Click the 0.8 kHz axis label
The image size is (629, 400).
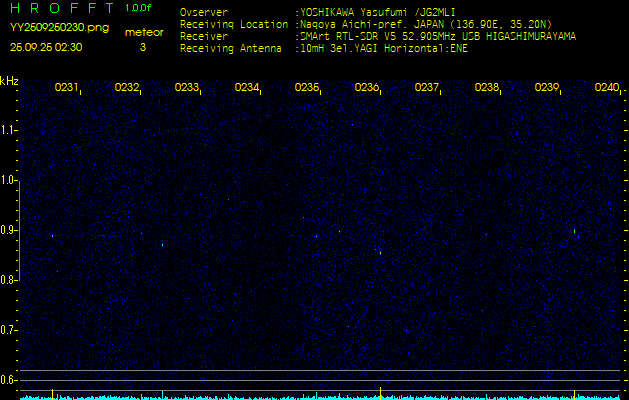click(x=8, y=280)
